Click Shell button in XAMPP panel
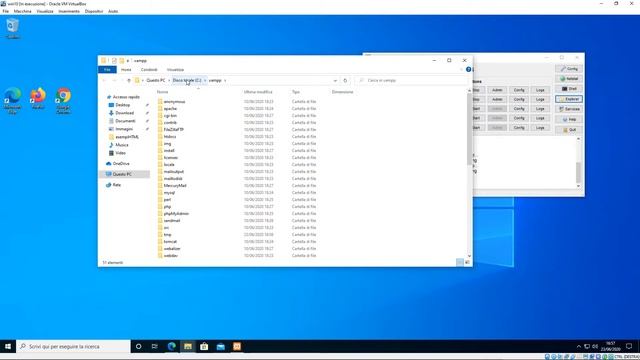640x360 pixels. (569, 89)
